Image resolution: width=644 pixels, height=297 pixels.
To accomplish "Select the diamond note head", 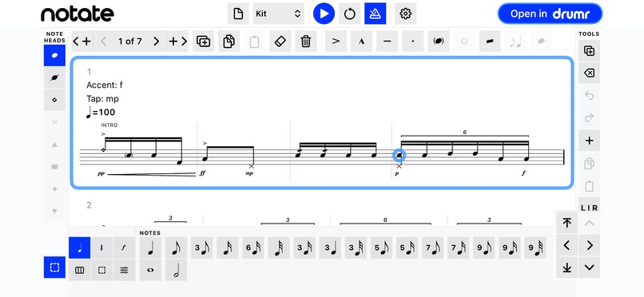I will [x=54, y=100].
